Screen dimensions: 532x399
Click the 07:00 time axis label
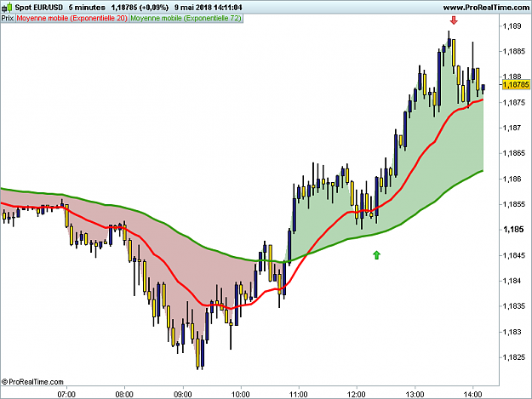(66, 394)
